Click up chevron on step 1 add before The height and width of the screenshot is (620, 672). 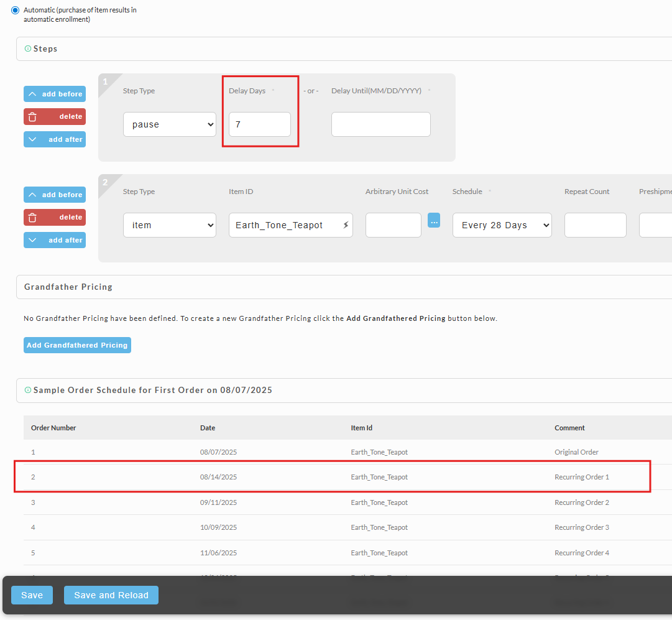click(x=32, y=94)
